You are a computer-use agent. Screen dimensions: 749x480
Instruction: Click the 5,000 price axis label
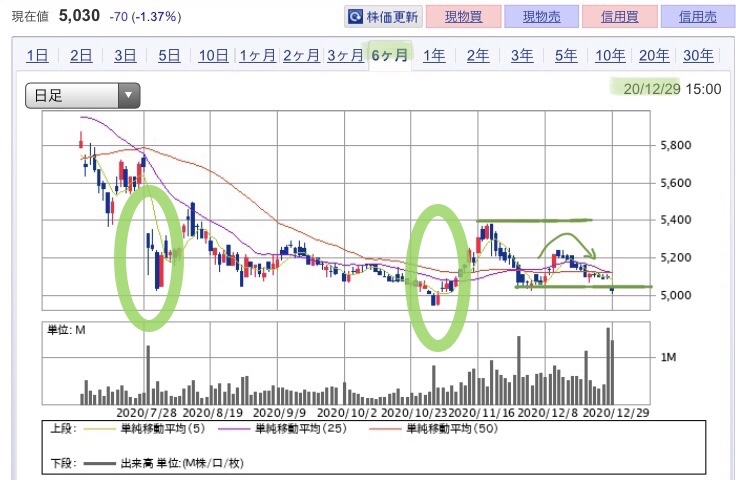(675, 295)
